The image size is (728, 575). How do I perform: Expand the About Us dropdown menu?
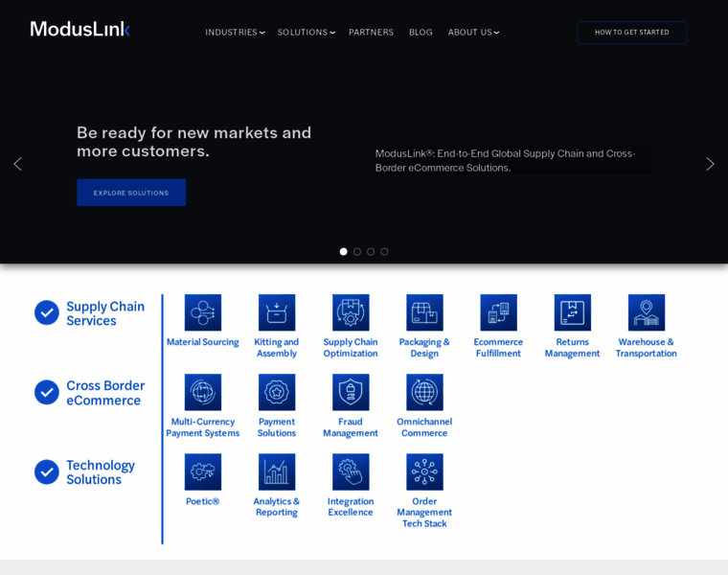point(473,32)
